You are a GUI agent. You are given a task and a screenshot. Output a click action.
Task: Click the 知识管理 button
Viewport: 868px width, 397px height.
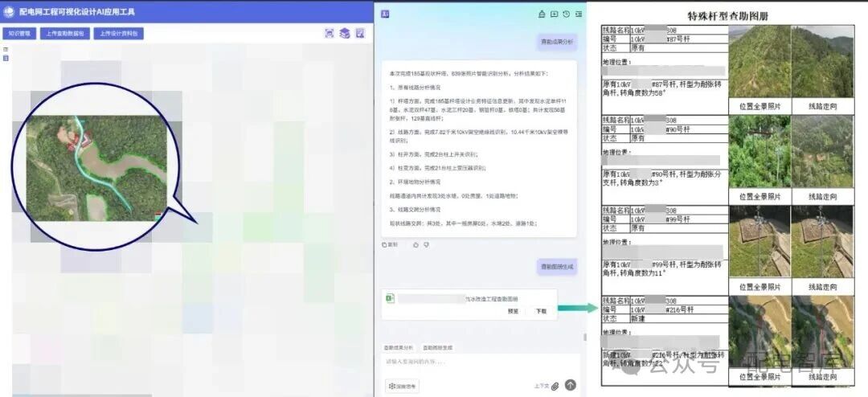tap(19, 34)
